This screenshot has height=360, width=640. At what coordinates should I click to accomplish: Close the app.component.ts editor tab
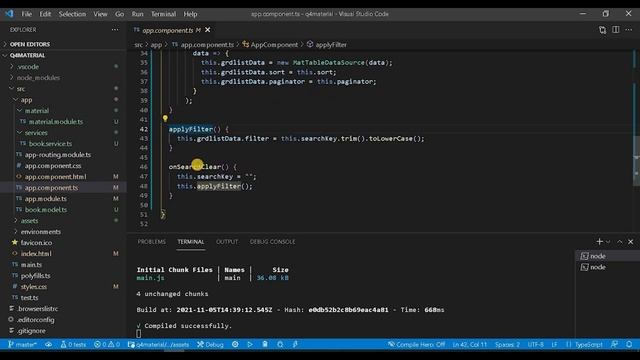tap(208, 30)
